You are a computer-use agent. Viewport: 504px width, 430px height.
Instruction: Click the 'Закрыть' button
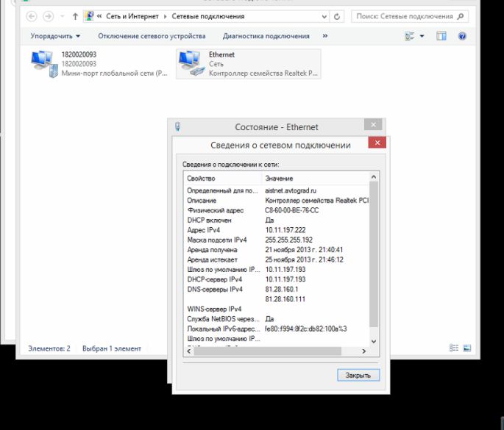pos(358,375)
